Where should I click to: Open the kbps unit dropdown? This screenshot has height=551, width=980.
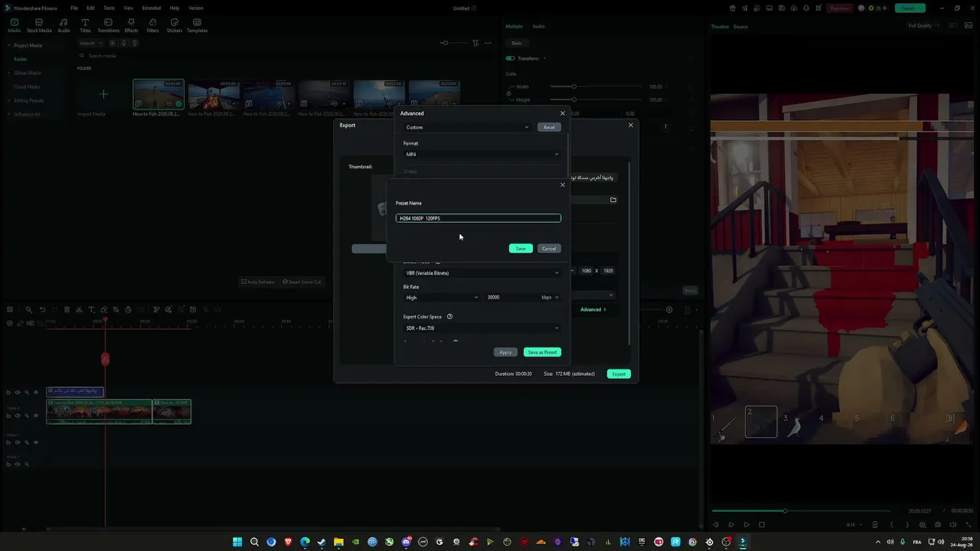(550, 298)
